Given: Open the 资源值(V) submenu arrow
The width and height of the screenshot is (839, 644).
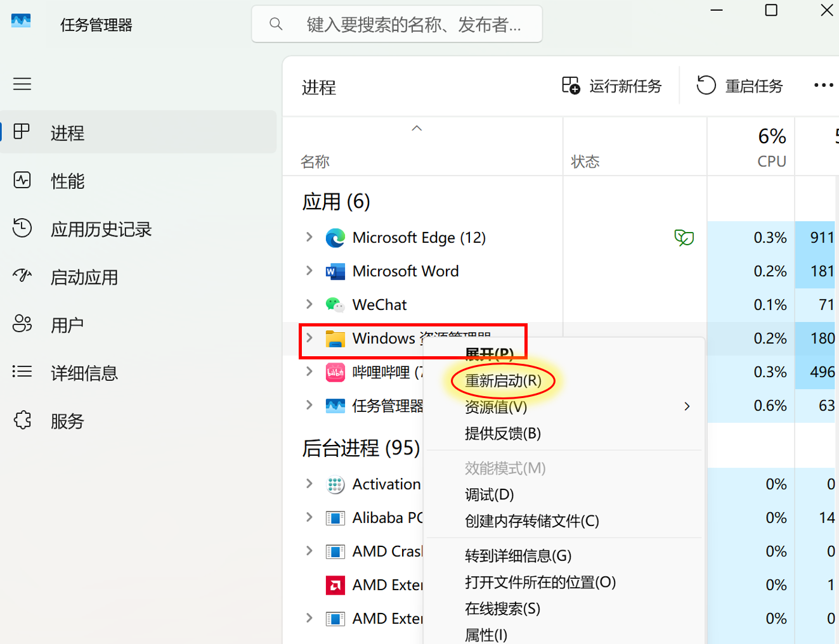Looking at the screenshot, I should [x=687, y=406].
